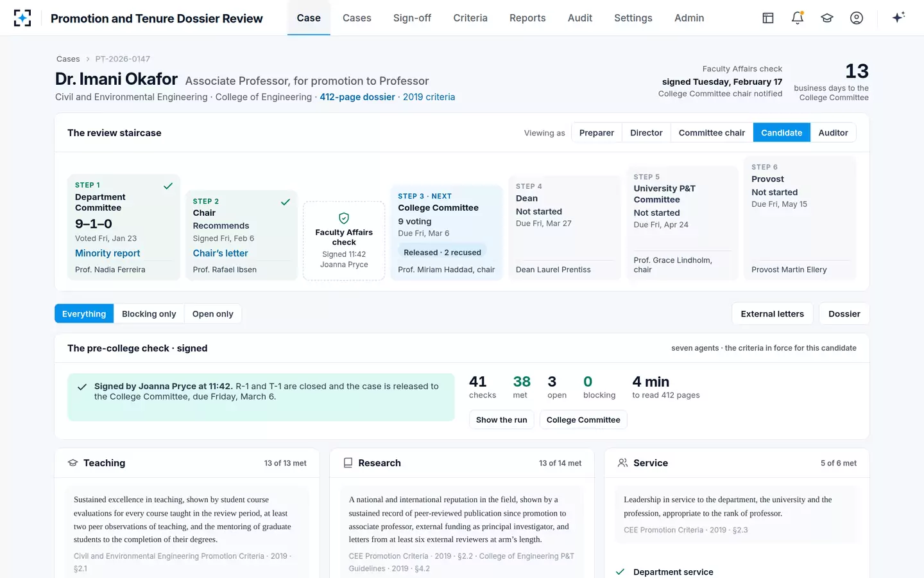Image resolution: width=924 pixels, height=578 pixels.
Task: Open the 412-page dossier link
Action: point(357,97)
